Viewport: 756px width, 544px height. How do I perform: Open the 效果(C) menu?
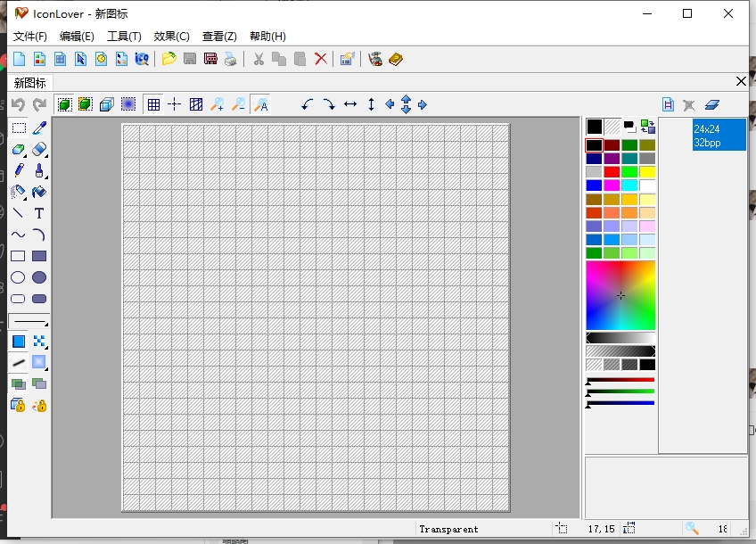click(x=171, y=37)
